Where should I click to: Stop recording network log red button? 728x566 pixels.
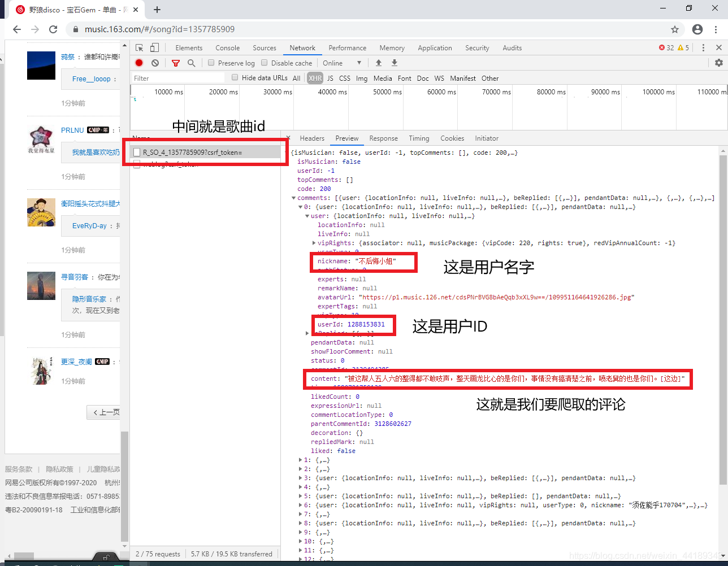(x=139, y=63)
